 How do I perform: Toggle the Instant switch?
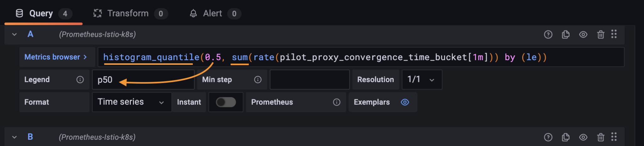226,102
